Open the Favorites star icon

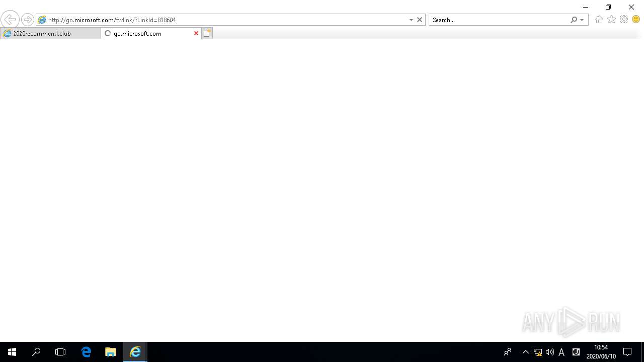click(611, 19)
